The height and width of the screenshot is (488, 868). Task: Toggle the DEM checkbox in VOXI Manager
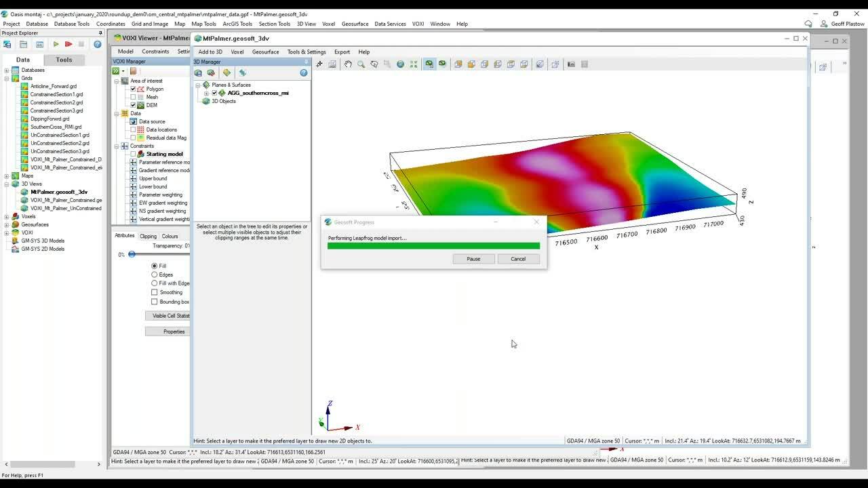pos(134,105)
